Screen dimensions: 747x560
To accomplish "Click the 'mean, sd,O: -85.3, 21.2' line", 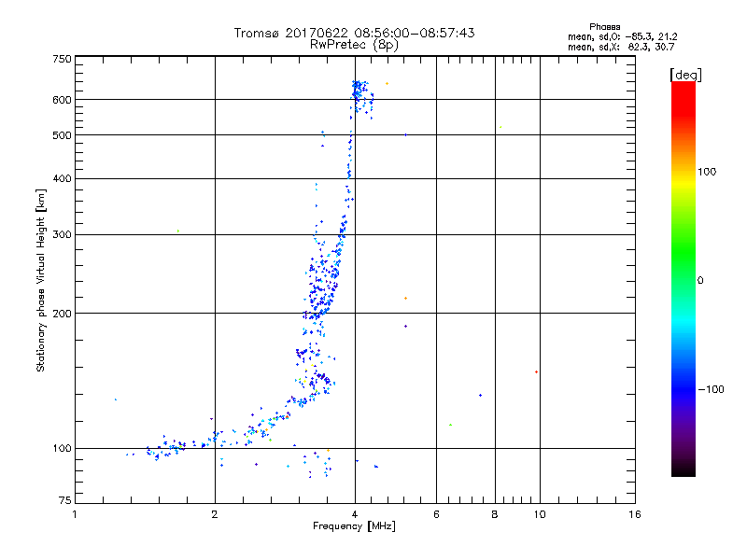I will [x=622, y=36].
